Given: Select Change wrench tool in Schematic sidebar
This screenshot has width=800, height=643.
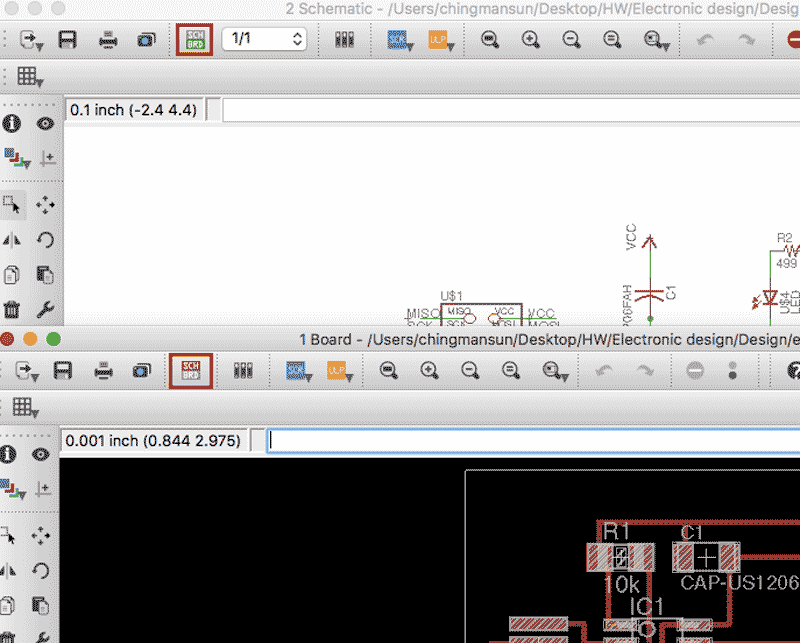Looking at the screenshot, I should pyautogui.click(x=45, y=309).
